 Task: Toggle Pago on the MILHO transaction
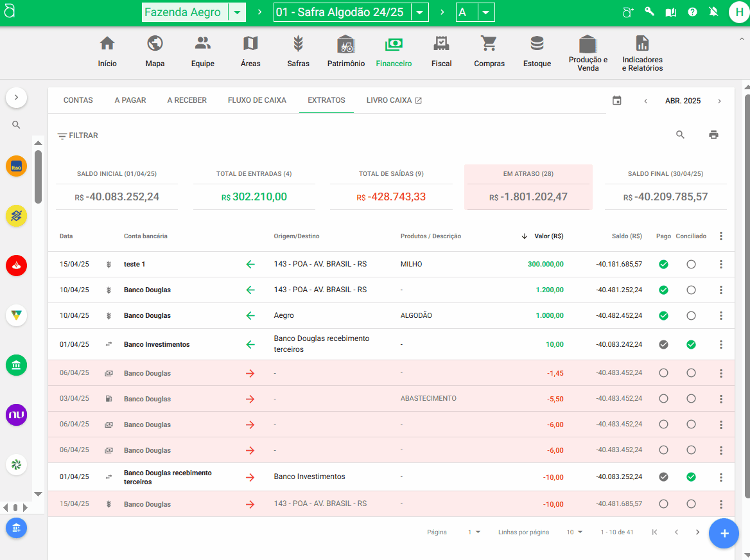(663, 264)
